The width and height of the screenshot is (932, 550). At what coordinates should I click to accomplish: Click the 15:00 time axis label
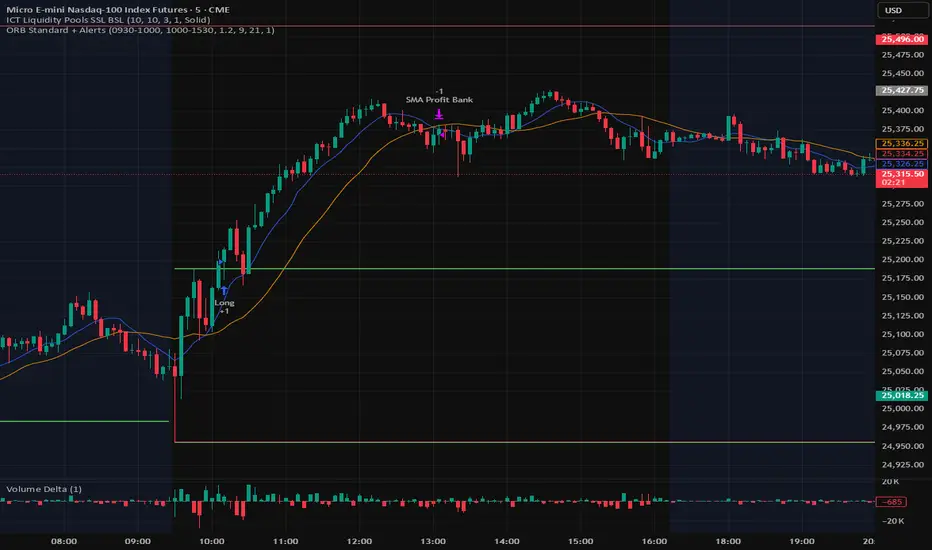(x=580, y=541)
